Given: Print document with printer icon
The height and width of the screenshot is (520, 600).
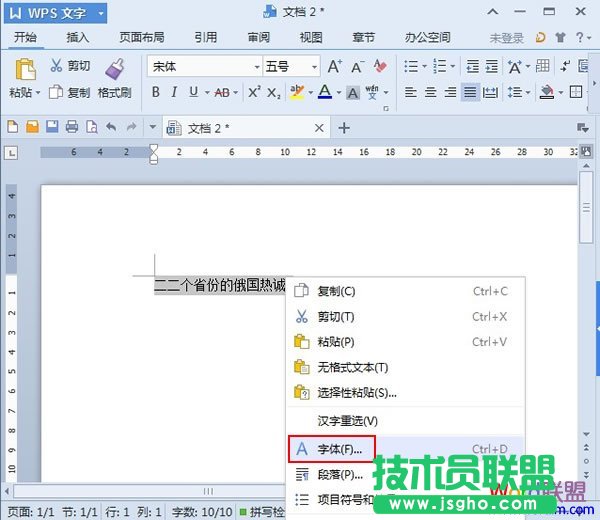Looking at the screenshot, I should coord(72,127).
